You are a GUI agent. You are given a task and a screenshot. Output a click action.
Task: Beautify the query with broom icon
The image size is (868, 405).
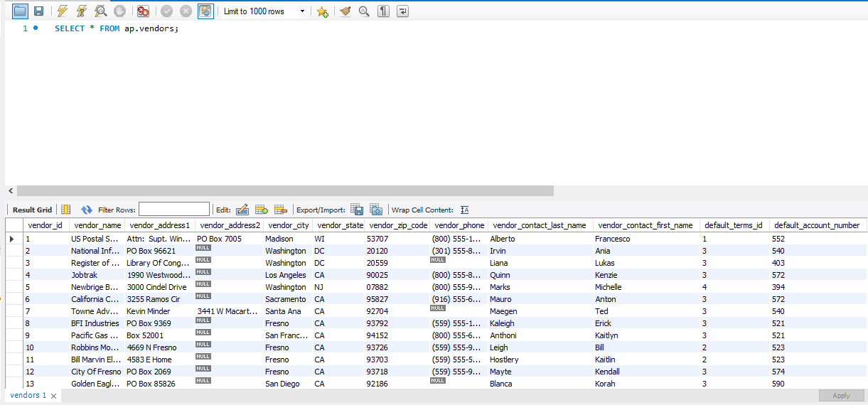(345, 11)
